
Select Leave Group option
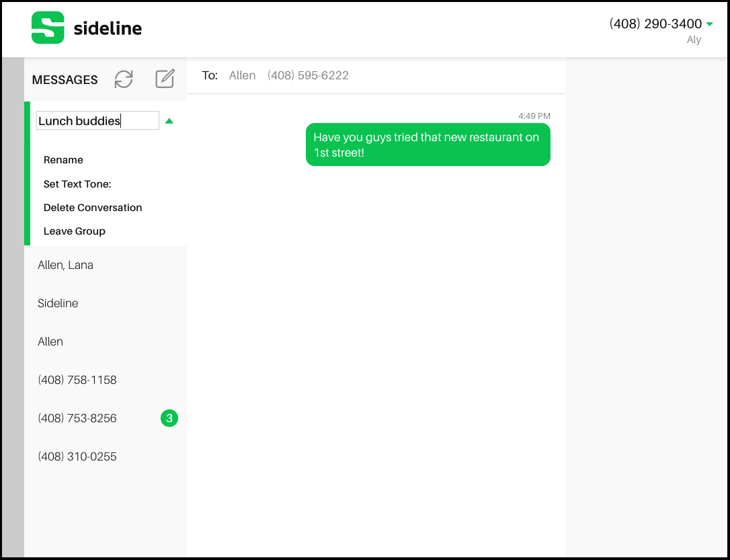(75, 231)
